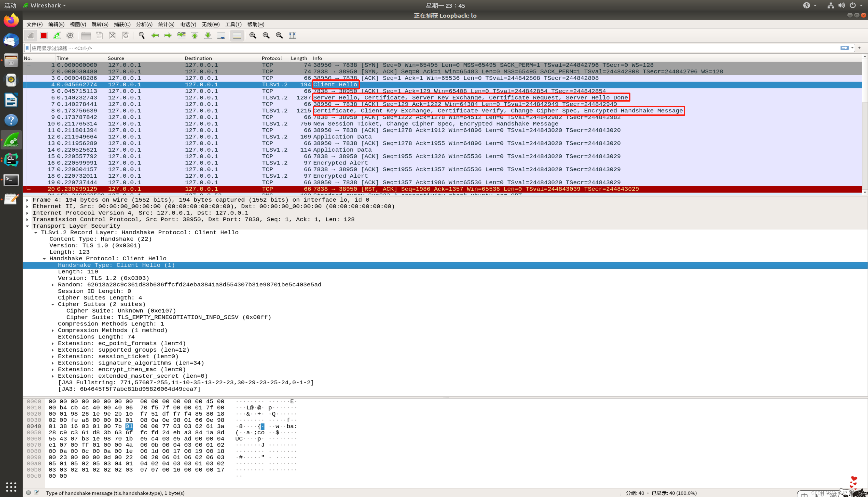Open the 分析(A) menu
Screen dimensions: 868x497
[144, 24]
